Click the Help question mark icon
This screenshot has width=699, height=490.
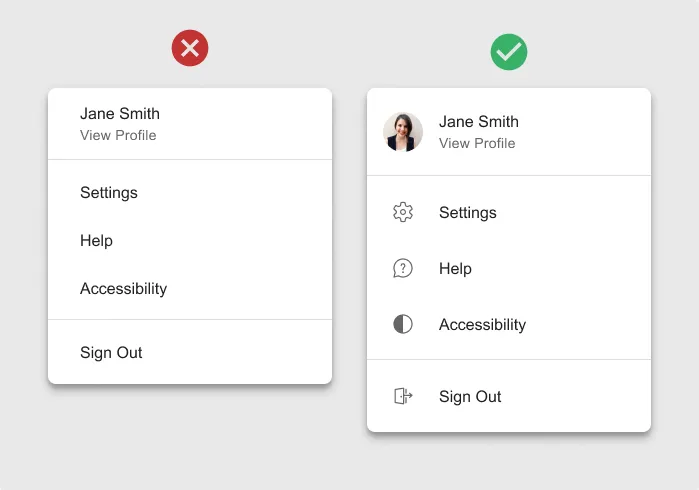click(x=403, y=268)
